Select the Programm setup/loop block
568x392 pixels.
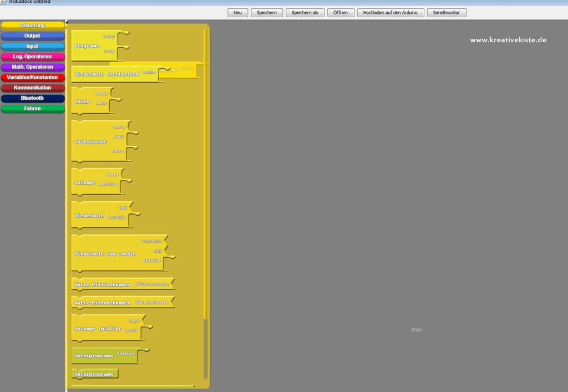point(87,46)
